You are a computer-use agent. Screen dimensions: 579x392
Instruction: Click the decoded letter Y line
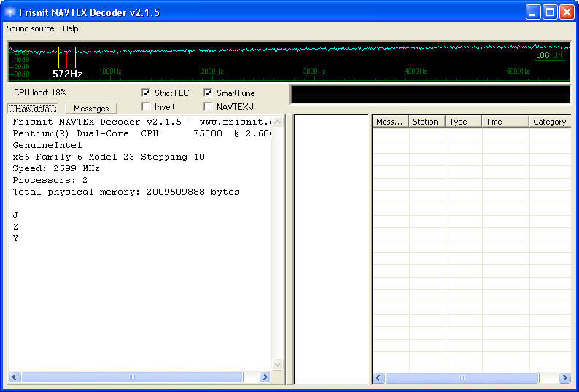tap(15, 238)
